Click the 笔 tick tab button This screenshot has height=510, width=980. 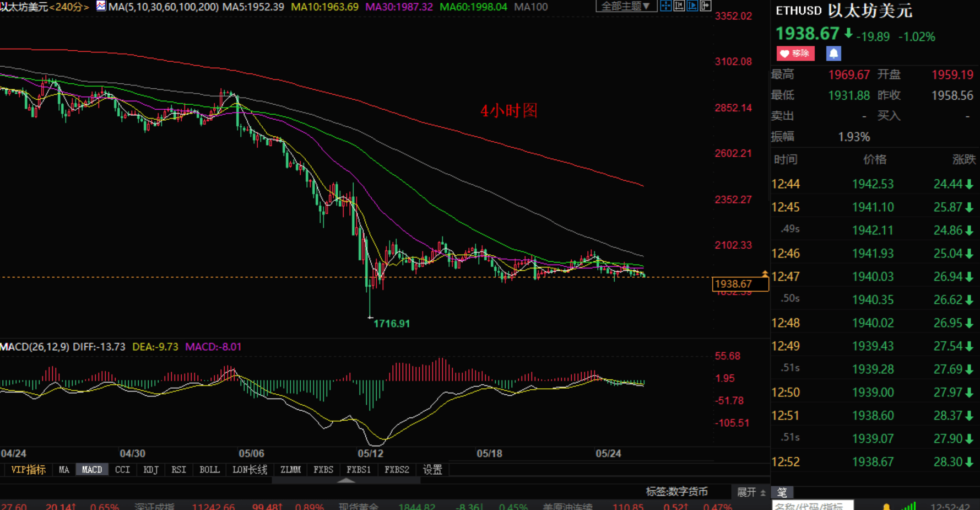[782, 492]
